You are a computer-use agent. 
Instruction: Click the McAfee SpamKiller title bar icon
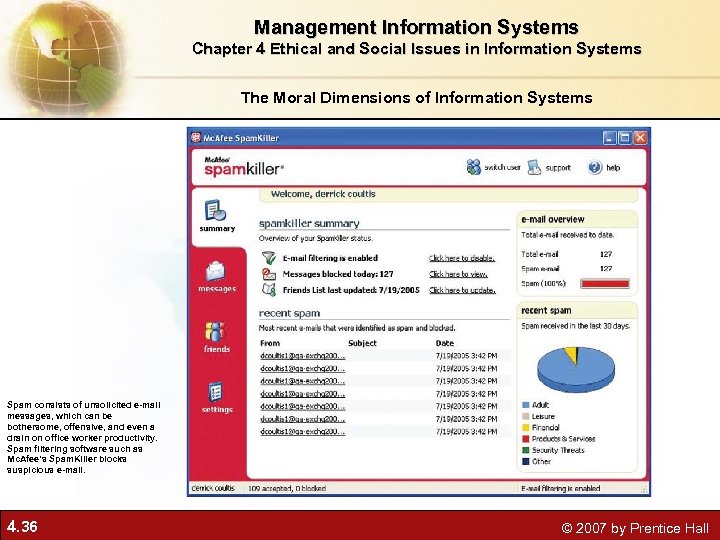pyautogui.click(x=196, y=137)
